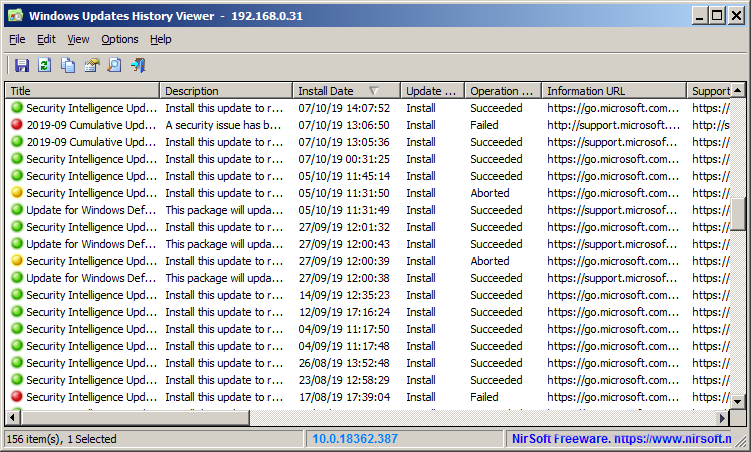The height and width of the screenshot is (452, 751).
Task: Click the Exit door icon in toolbar
Action: (138, 66)
